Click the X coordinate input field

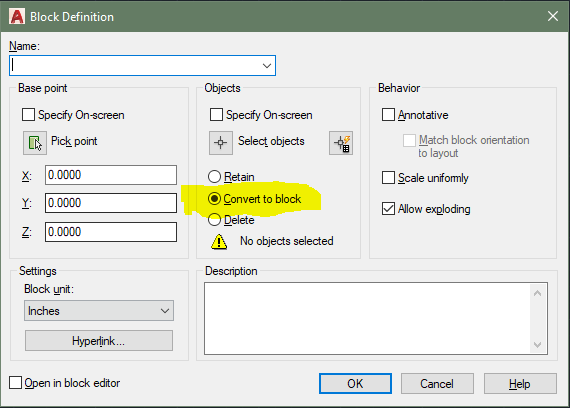point(111,175)
